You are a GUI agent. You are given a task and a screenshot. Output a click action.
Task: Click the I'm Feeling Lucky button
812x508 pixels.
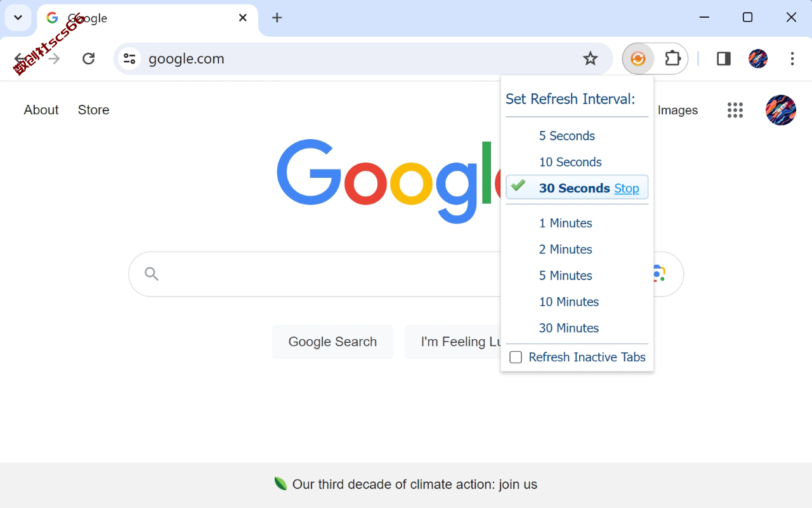(x=453, y=342)
